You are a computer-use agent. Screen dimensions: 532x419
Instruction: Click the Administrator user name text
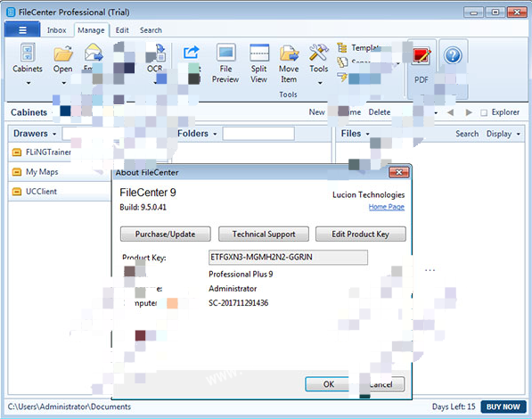tap(233, 289)
